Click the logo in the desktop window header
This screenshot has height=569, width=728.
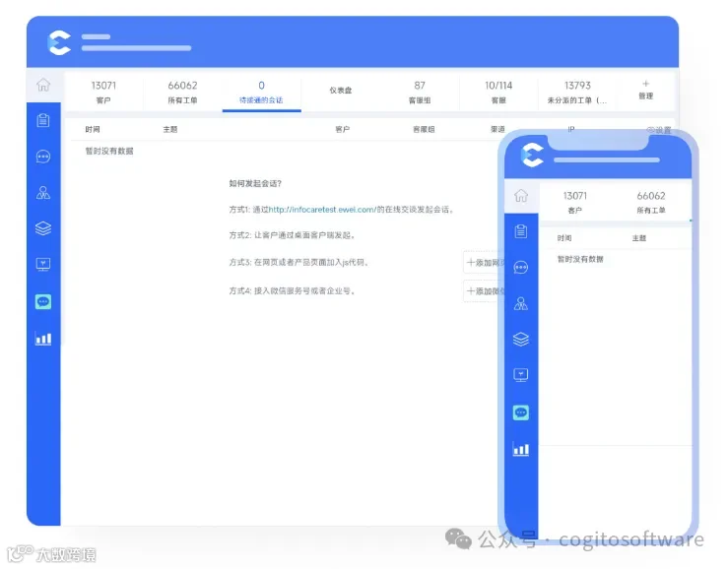(x=59, y=42)
